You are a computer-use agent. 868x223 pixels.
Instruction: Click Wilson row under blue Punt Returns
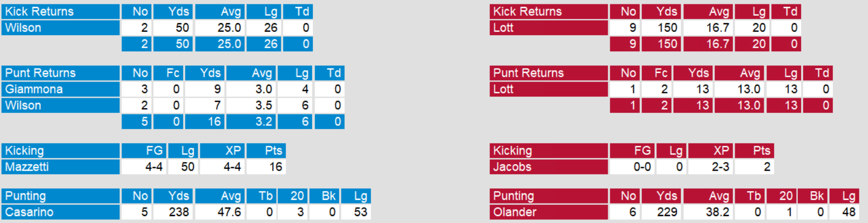click(x=60, y=106)
